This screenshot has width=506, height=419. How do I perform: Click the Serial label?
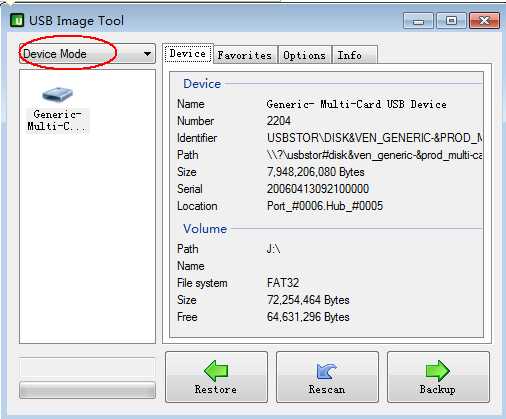click(x=190, y=189)
